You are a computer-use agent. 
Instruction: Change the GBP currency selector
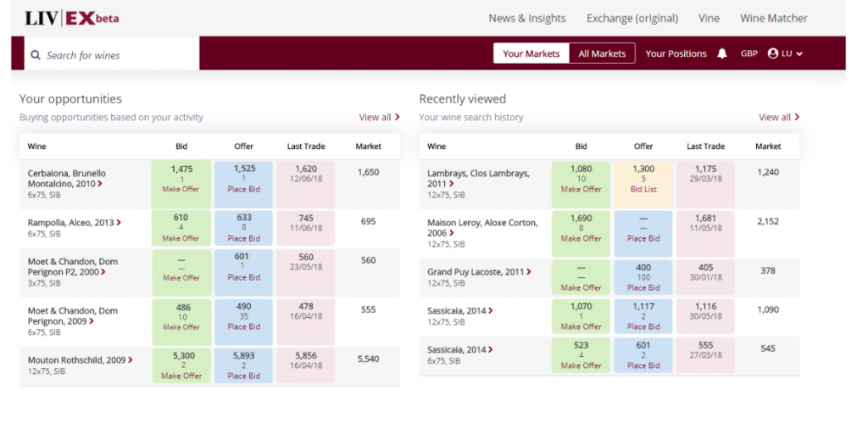[x=749, y=53]
